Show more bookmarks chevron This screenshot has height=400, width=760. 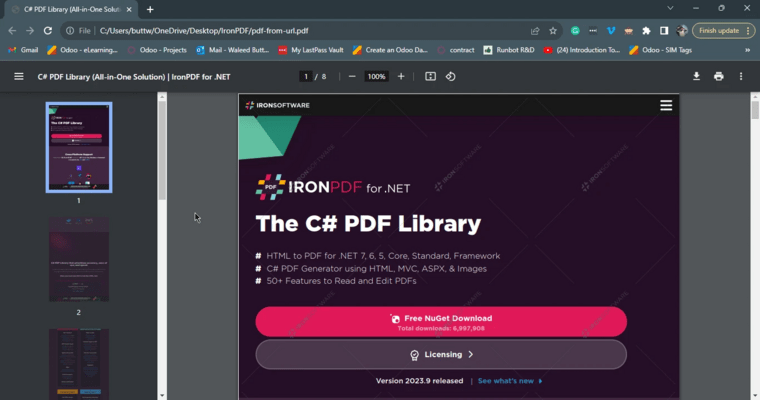pyautogui.click(x=747, y=50)
